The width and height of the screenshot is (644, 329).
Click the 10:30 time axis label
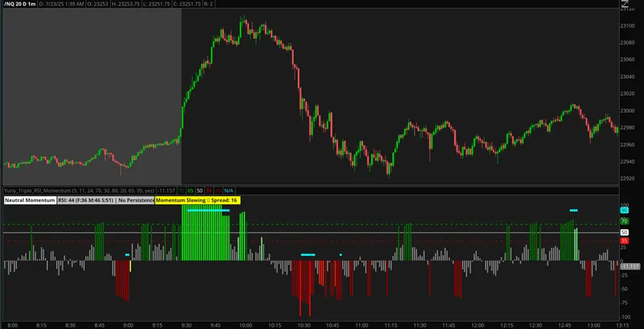tap(303, 325)
